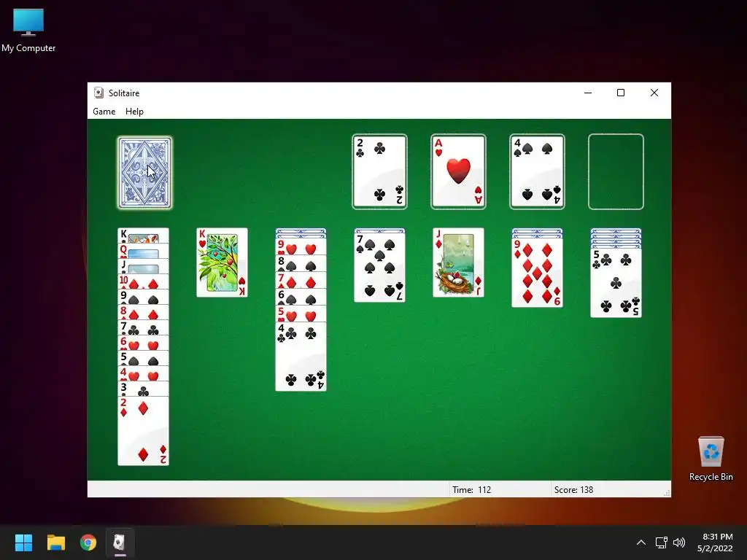Select the 10 of diamonds card
The width and height of the screenshot is (747, 560).
pos(144,281)
